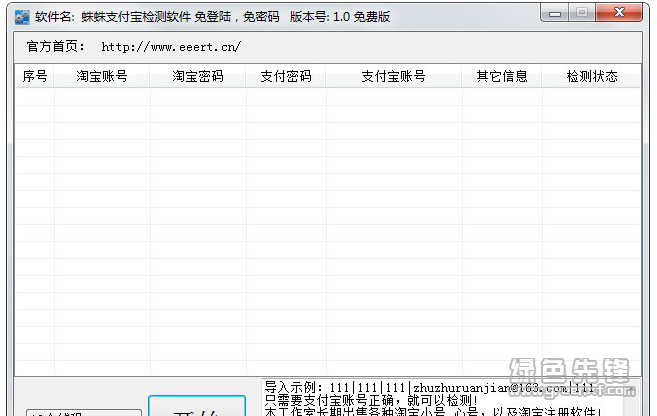Sort by 淘宝账号 column header
657x416 pixels.
coord(102,77)
